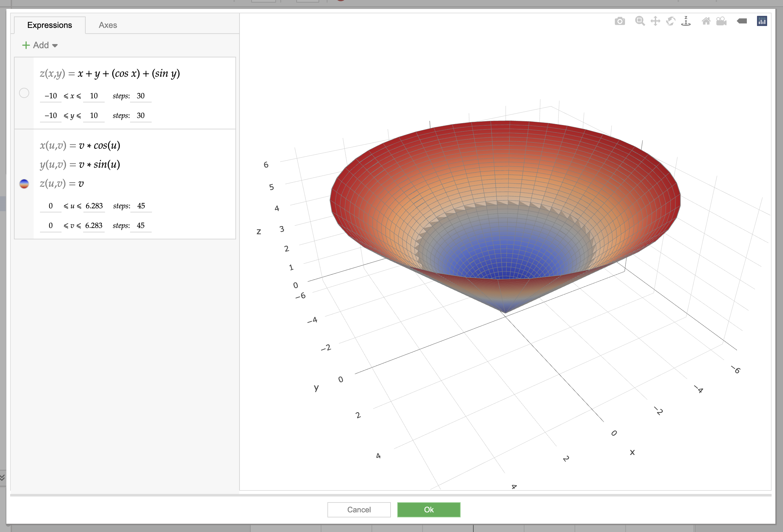
Task: Edit the y(u,v) = v*sin(u) formula
Action: pyautogui.click(x=99, y=165)
